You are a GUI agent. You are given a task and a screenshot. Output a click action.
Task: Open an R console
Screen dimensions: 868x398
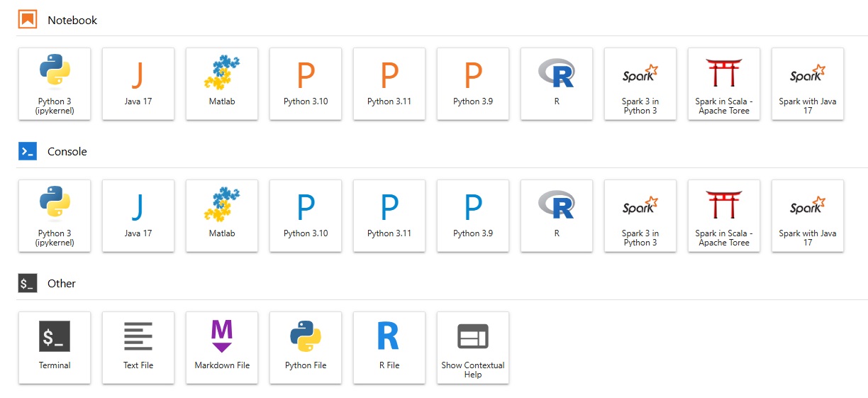[x=557, y=215]
